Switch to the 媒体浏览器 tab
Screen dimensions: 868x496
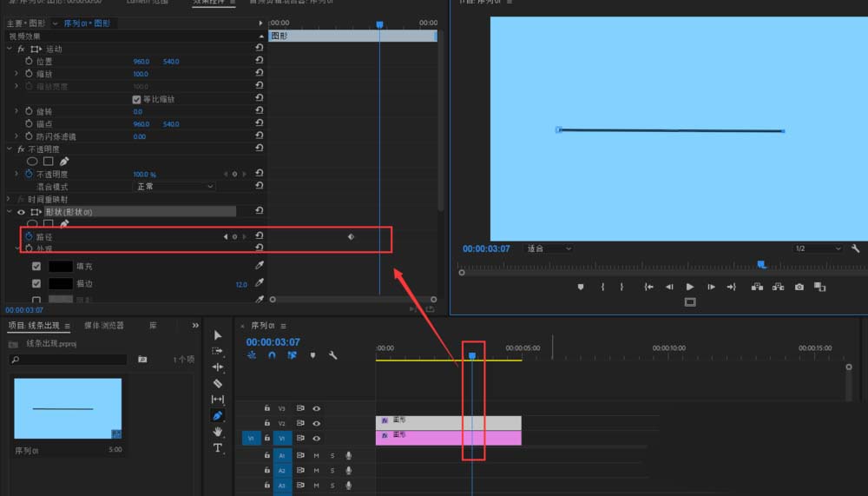coord(103,326)
